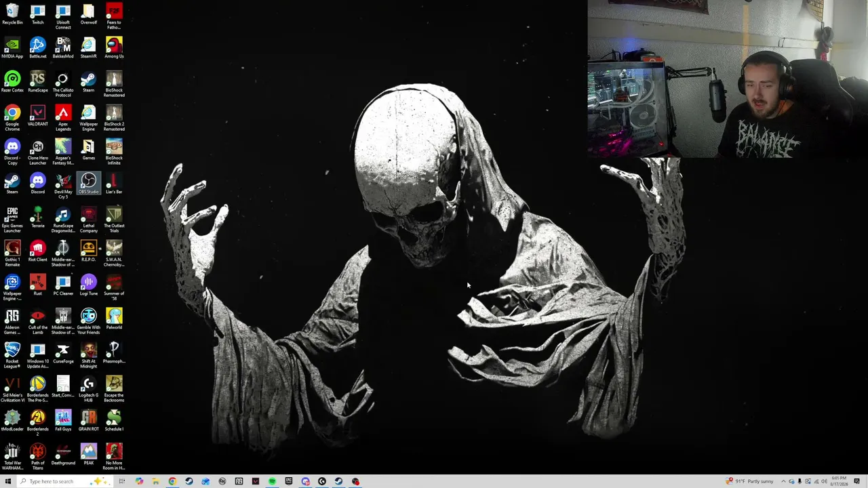Open the NVIDIA App shortcut

[x=12, y=49]
